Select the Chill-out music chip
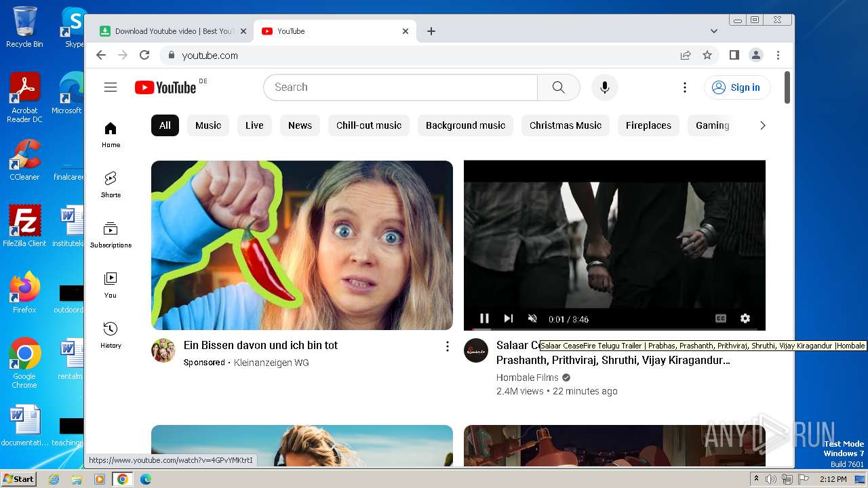 coord(369,125)
